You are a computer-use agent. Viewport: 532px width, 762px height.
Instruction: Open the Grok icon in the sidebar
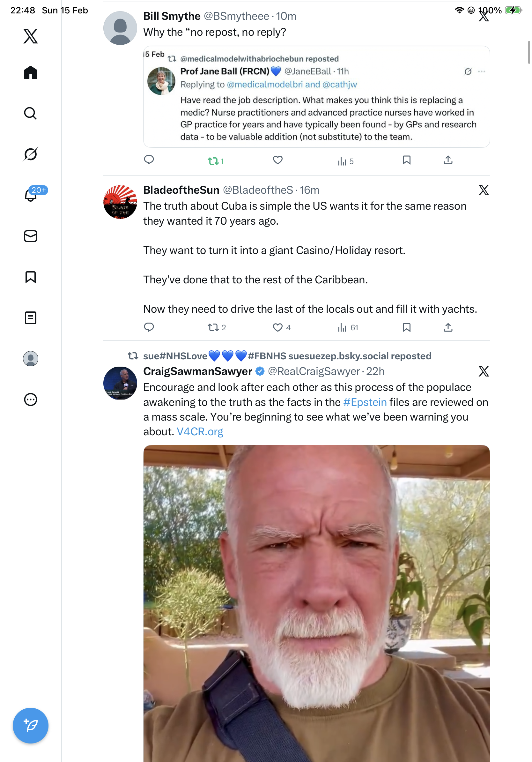pos(31,154)
